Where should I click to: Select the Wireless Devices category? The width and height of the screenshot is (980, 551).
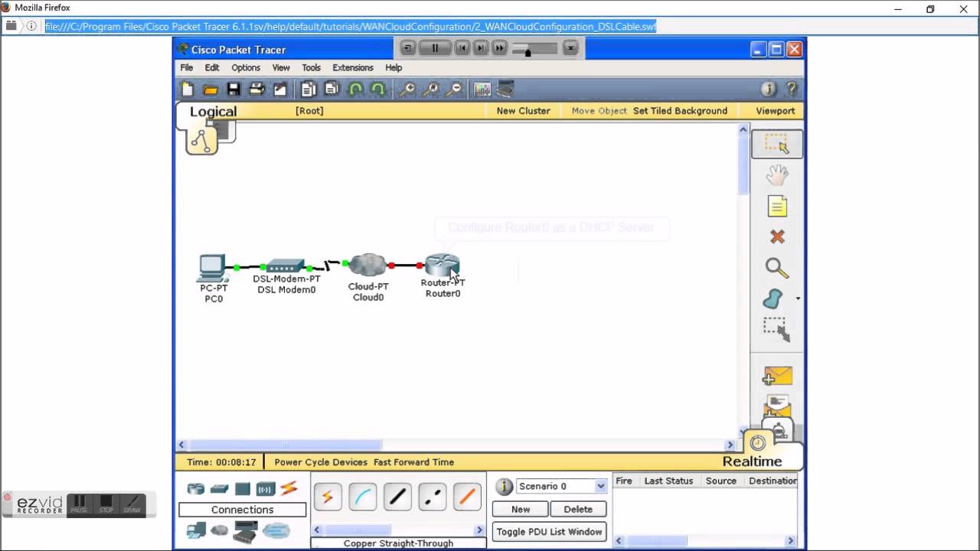(x=266, y=489)
